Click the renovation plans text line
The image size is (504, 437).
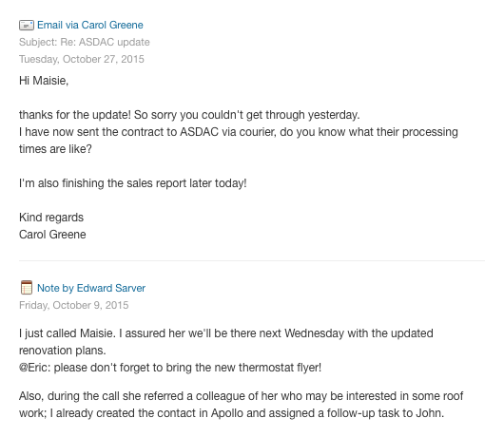click(63, 351)
